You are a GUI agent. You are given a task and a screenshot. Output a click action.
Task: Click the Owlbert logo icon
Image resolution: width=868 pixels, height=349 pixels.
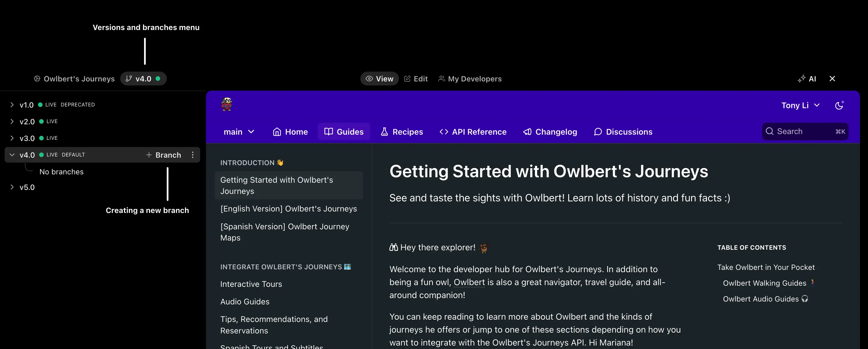227,104
